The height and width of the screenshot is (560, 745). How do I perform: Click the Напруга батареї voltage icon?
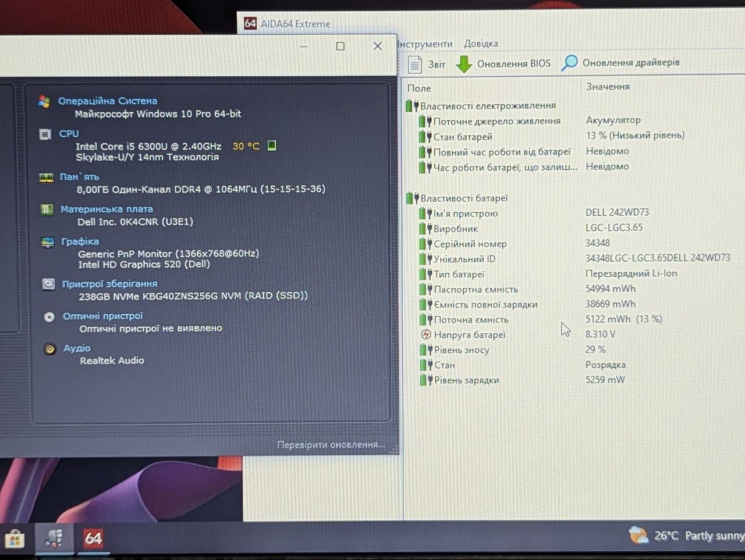pos(426,334)
